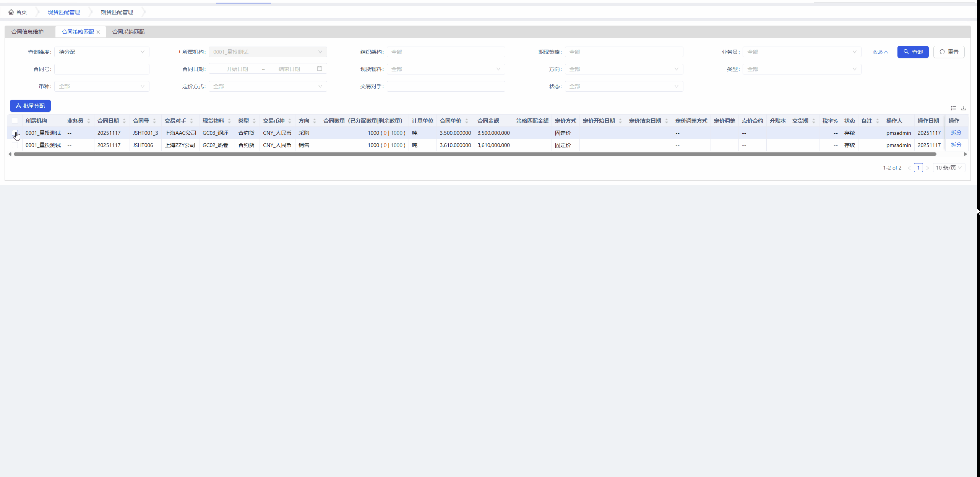Expand the 10 条/页 page size selector

[x=949, y=168]
